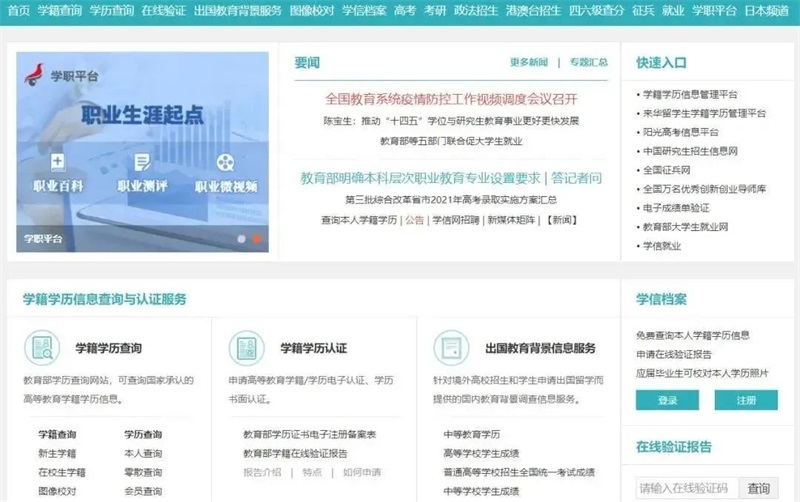Select the first carousel indicator dot
800x502 pixels.
tap(241, 240)
